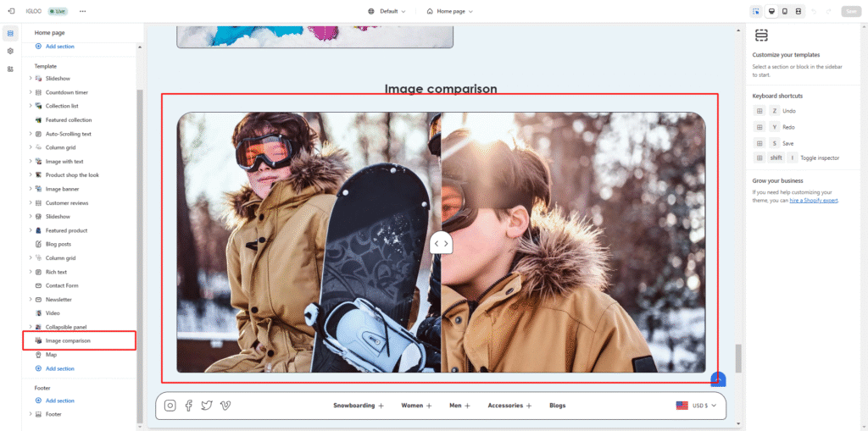
Task: Switch to desktop preview icon
Action: (771, 11)
